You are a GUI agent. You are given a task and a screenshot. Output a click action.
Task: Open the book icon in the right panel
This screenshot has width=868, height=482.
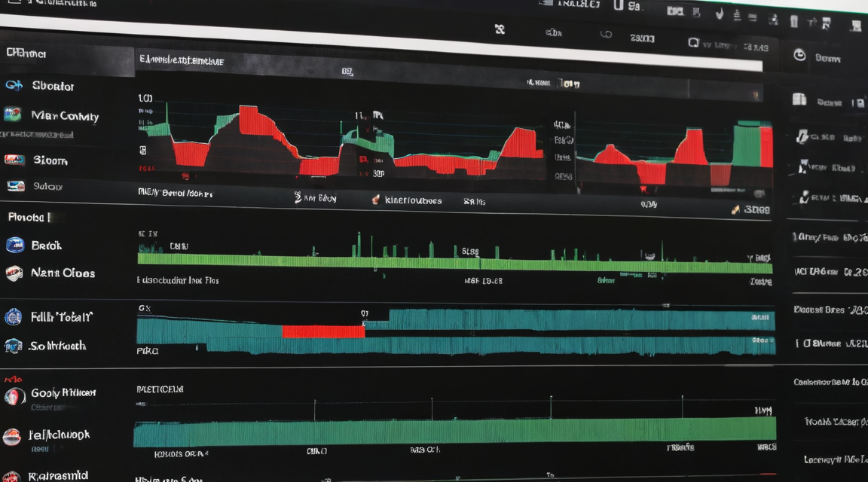click(799, 99)
